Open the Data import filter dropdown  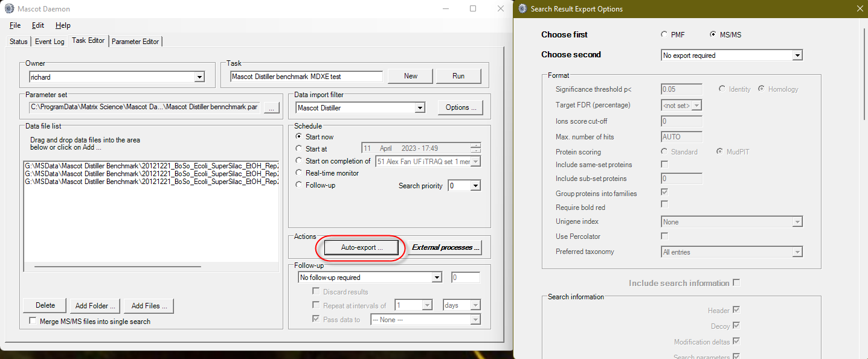tap(361, 108)
